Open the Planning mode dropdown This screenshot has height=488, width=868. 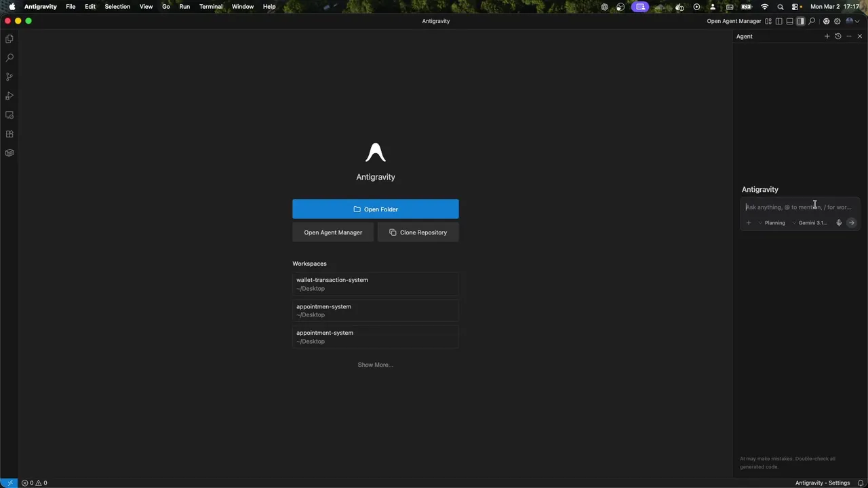tap(772, 222)
